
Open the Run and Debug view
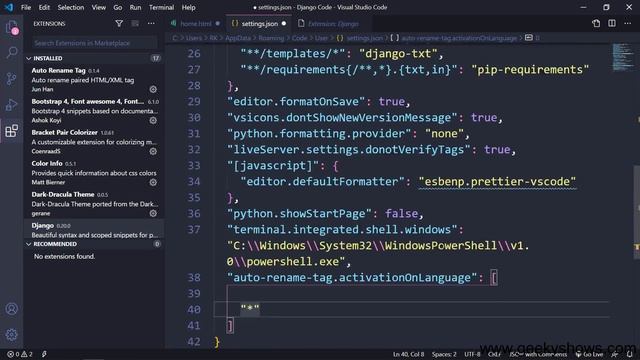point(12,104)
